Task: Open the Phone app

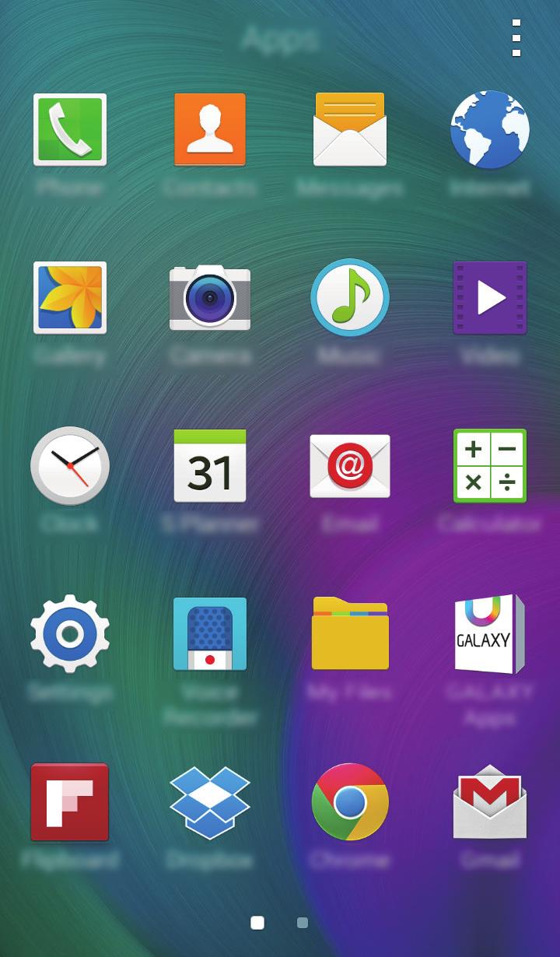Action: (70, 129)
